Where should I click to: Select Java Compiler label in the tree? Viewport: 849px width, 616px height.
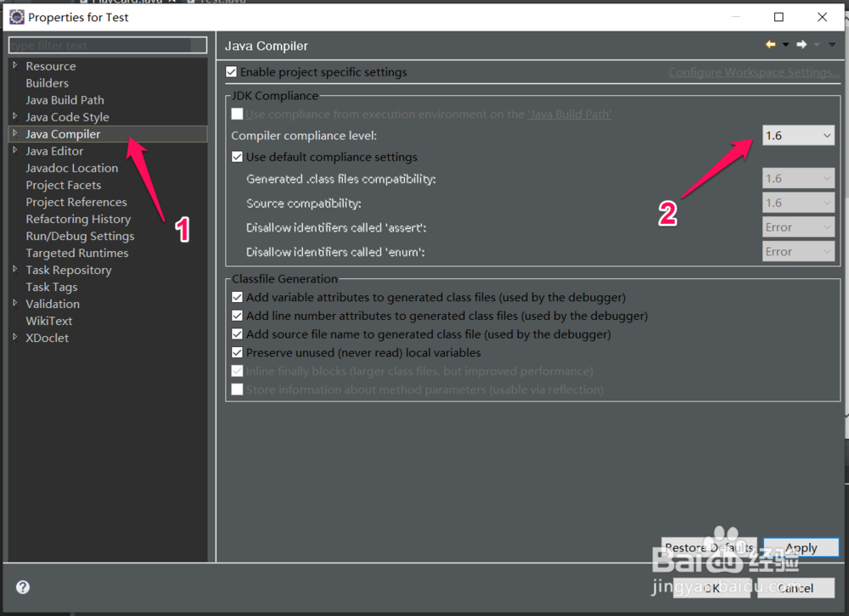[63, 134]
